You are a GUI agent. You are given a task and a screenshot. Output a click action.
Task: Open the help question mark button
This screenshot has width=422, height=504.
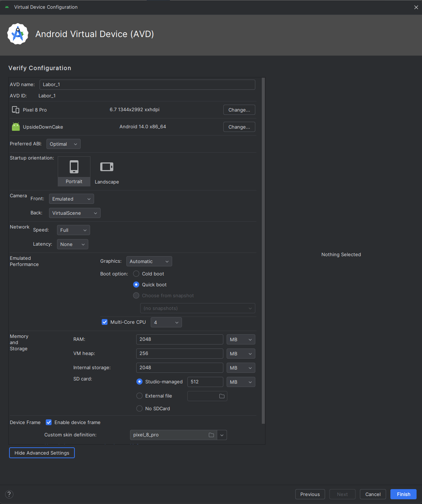[x=9, y=494]
